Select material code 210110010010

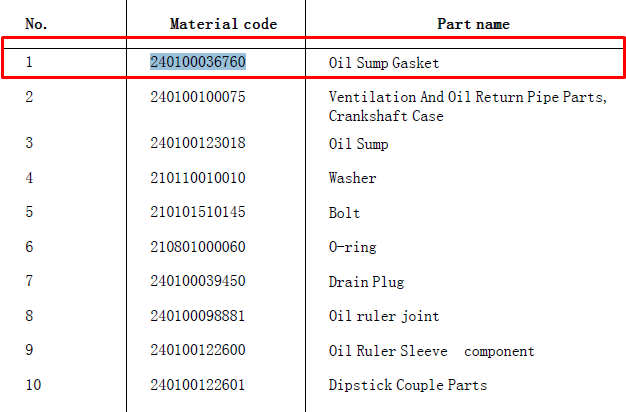click(198, 178)
